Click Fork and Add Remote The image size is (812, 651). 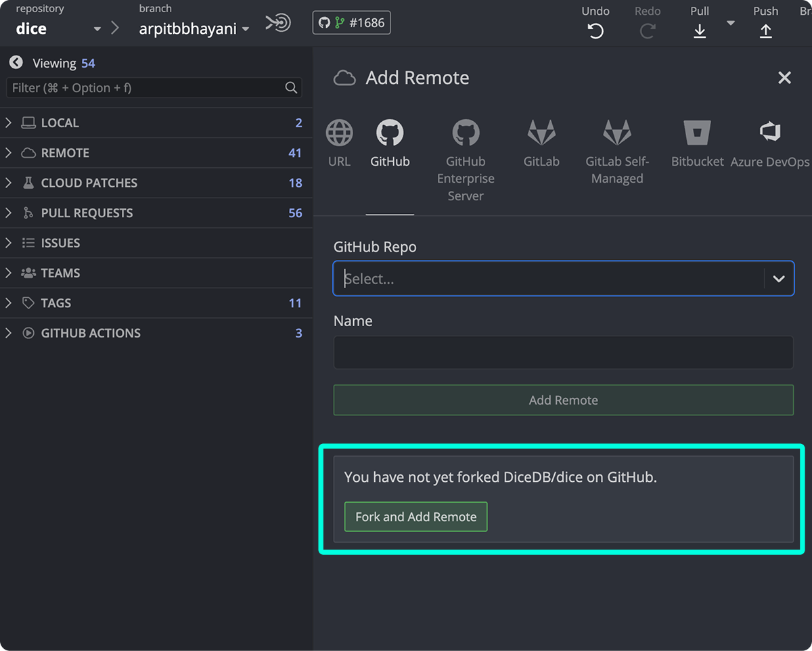[x=415, y=516]
